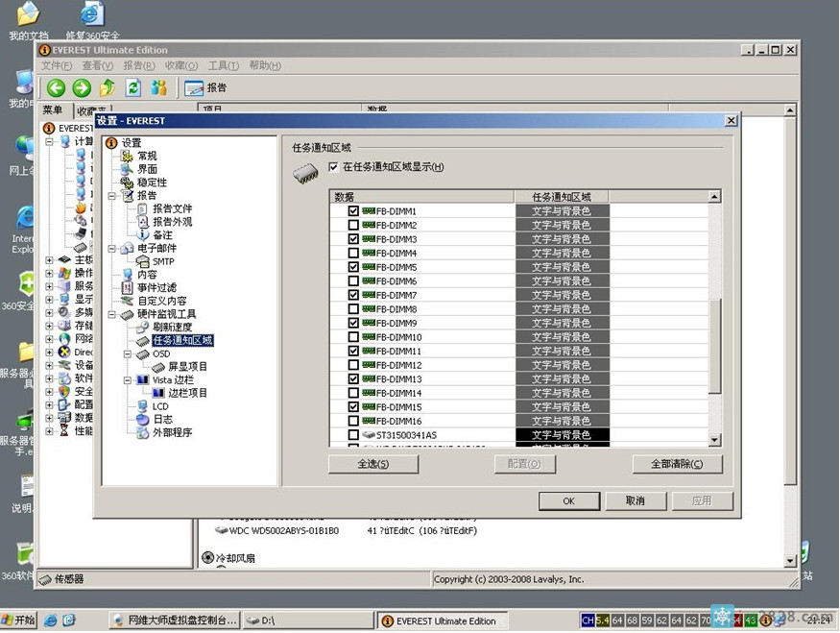
Task: Open the 工具(T) menu
Action: tap(223, 65)
